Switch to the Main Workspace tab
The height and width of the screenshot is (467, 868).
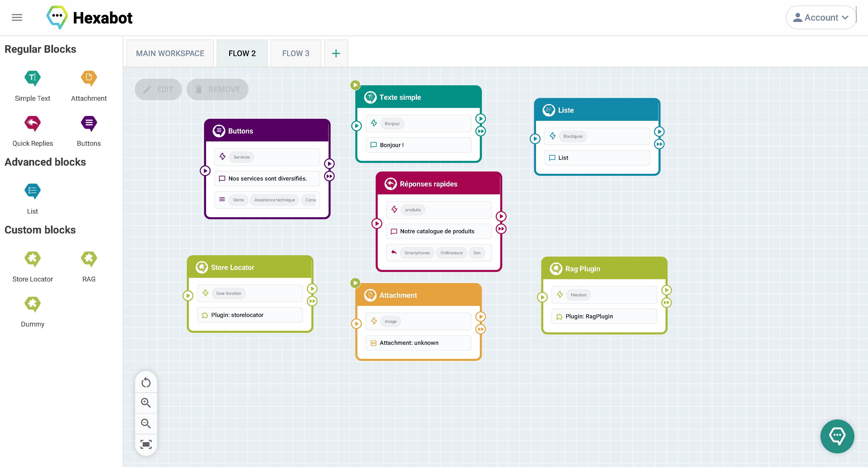(170, 53)
